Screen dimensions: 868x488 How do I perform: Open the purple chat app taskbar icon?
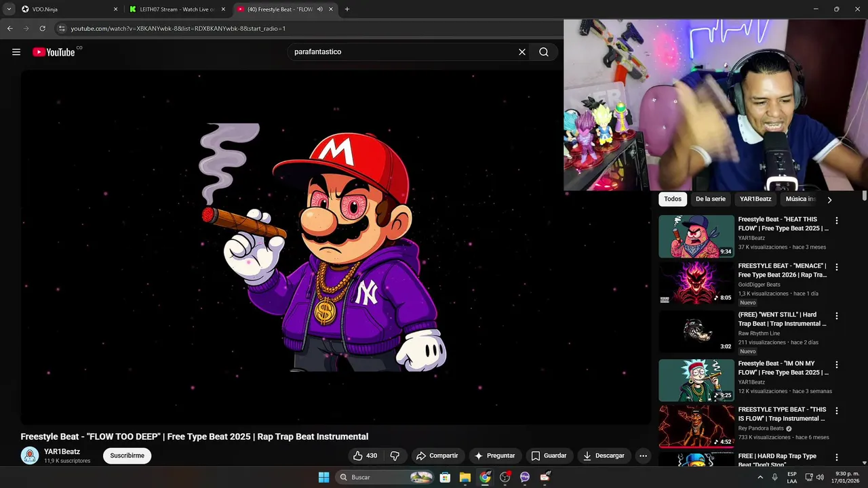point(525,477)
